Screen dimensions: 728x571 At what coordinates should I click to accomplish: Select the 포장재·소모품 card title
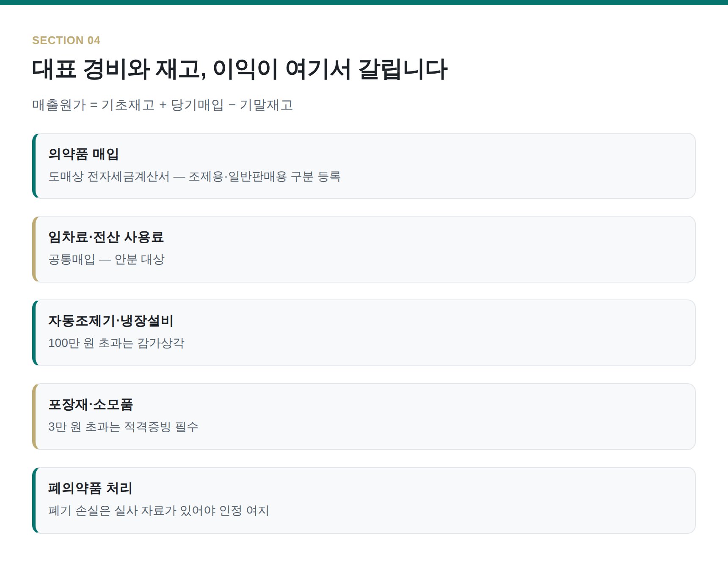pyautogui.click(x=91, y=404)
